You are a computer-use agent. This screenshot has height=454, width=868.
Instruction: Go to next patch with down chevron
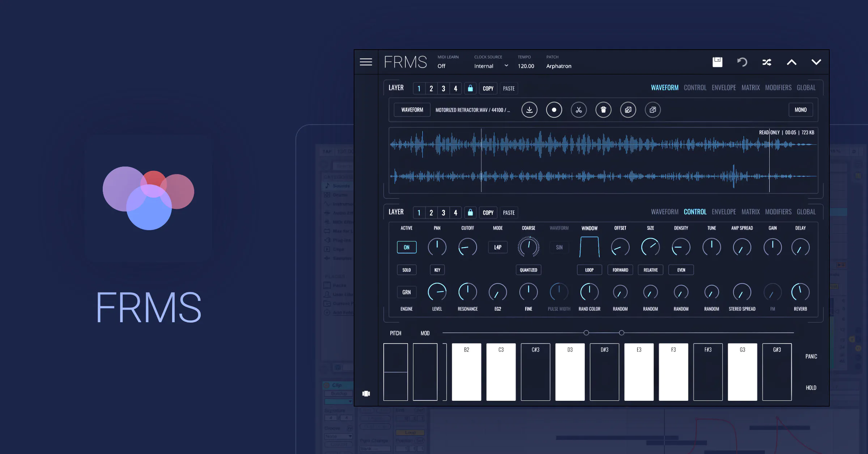tap(816, 62)
